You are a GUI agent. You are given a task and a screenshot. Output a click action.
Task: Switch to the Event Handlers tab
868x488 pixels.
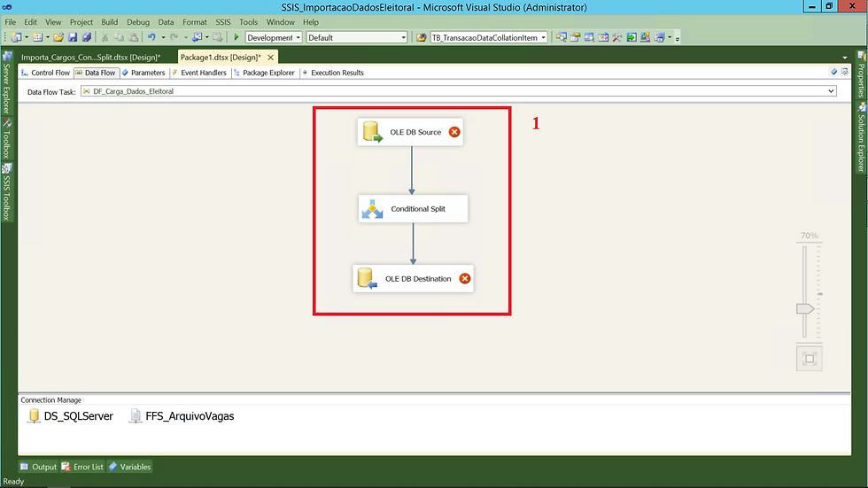(199, 73)
